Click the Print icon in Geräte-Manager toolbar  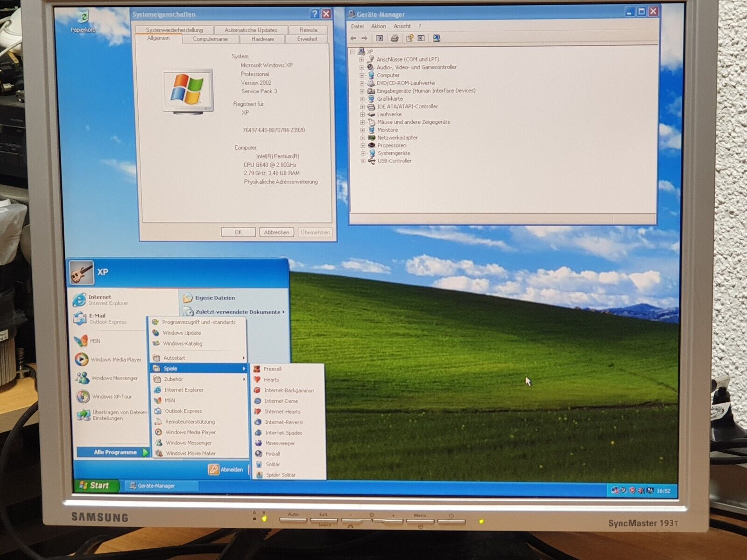pyautogui.click(x=395, y=38)
